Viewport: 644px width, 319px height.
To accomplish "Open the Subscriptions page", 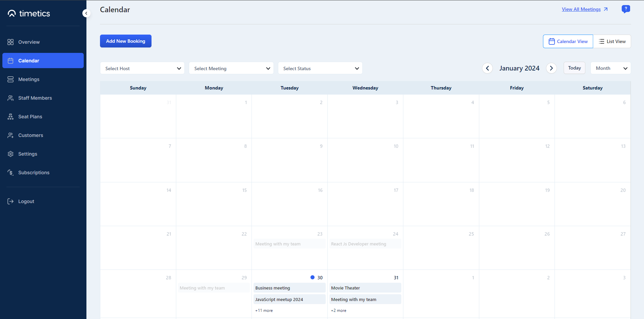I will coord(34,172).
